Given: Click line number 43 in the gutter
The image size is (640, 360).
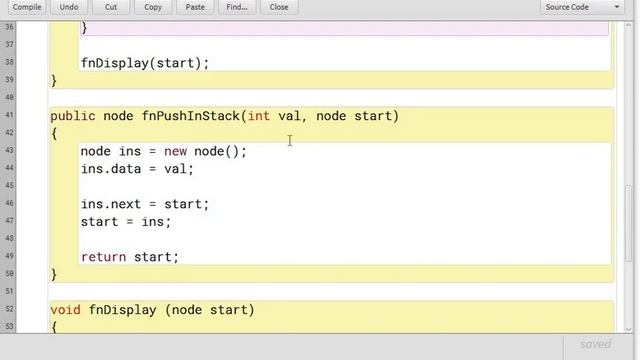Looking at the screenshot, I should click(x=9, y=150).
